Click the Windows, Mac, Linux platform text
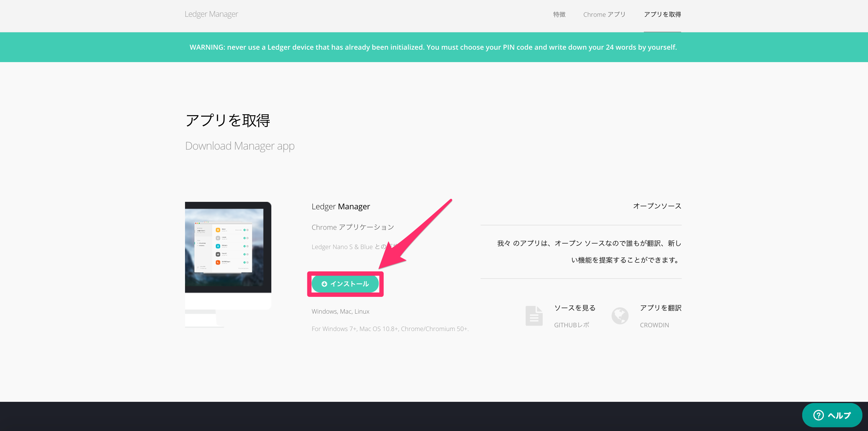Screen dimensions: 868x431 click(x=340, y=311)
